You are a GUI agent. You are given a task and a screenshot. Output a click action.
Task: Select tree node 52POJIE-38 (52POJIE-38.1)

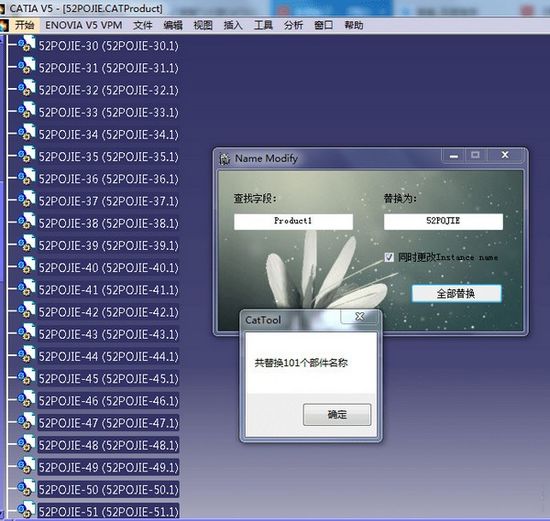tap(108, 223)
